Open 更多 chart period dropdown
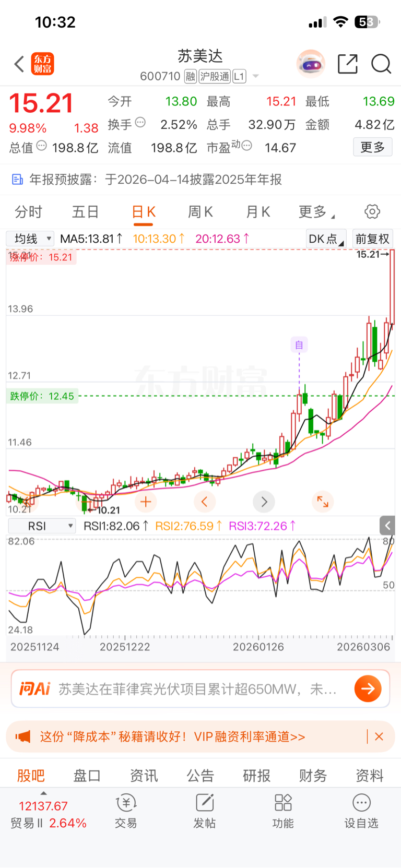The height and width of the screenshot is (868, 401). [316, 212]
